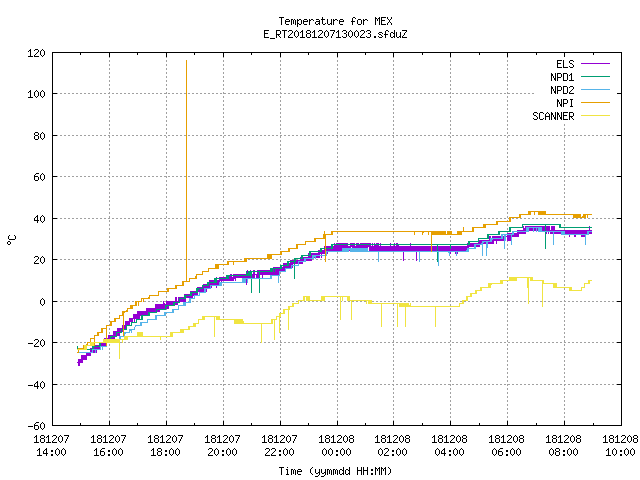Image resolution: width=640 pixels, height=480 pixels.
Task: Click the tall orange NPI spike near 18:40
Action: [x=187, y=170]
